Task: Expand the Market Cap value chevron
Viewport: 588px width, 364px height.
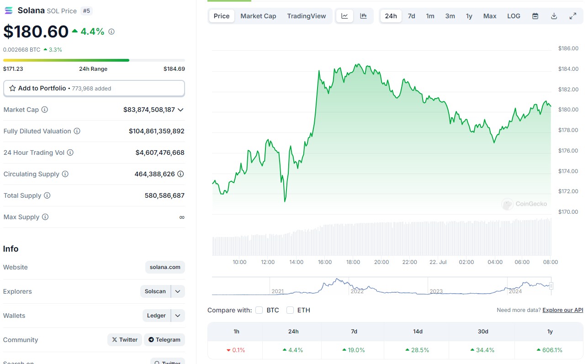Action: pos(180,110)
